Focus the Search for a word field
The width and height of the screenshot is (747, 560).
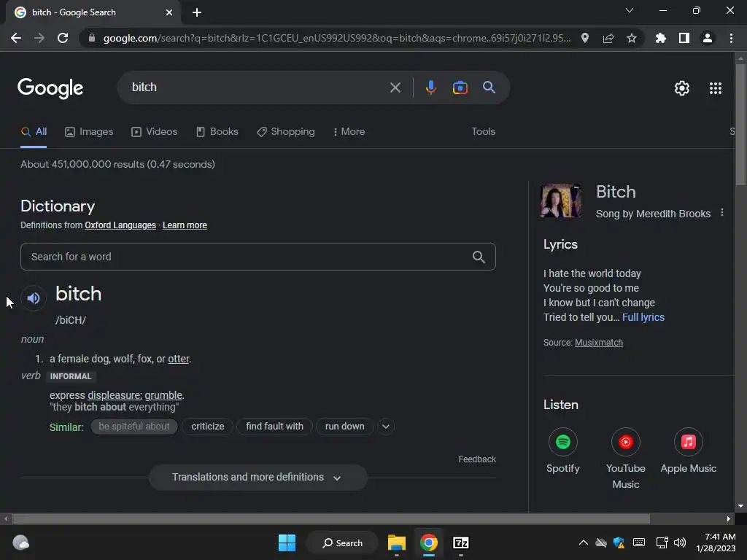point(258,257)
